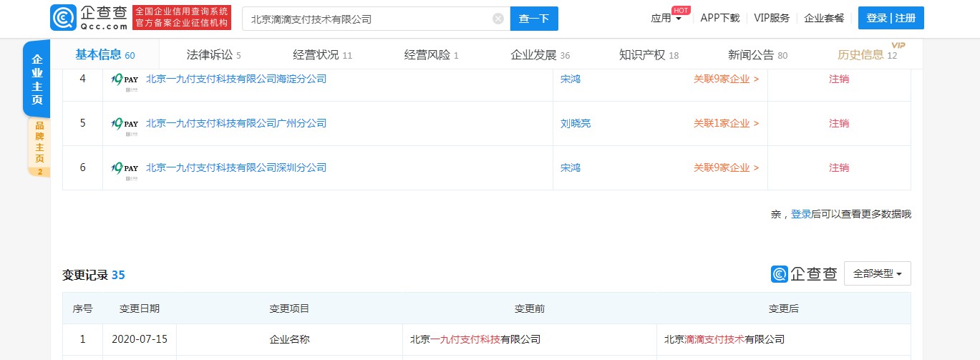This screenshot has width=980, height=360.
Task: Click the Qcc.com logo in header
Action: [89, 17]
